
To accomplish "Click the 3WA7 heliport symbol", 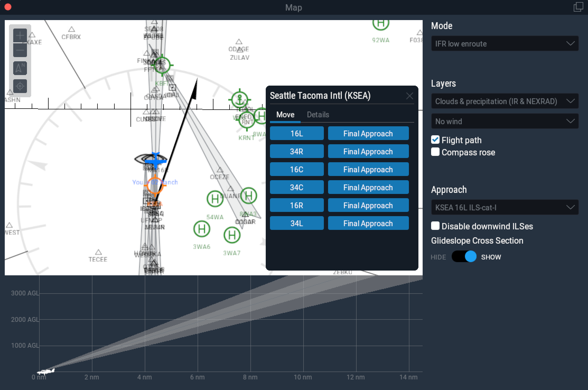I will tap(232, 235).
